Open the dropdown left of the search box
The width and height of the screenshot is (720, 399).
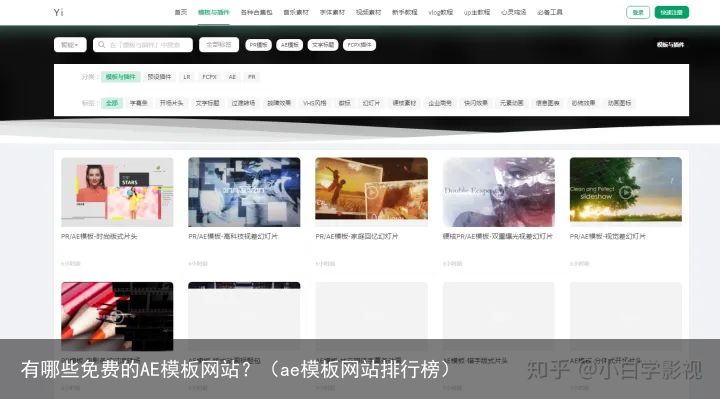click(x=70, y=45)
